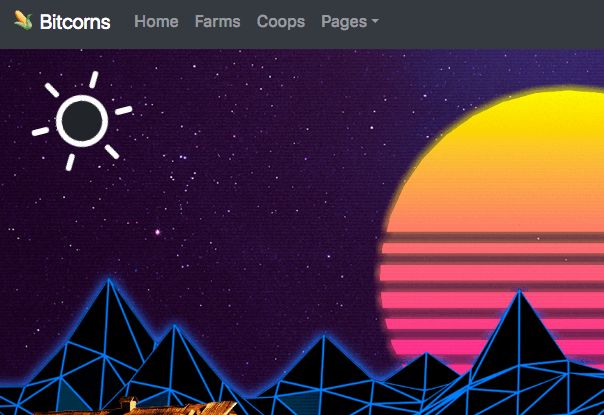
Task: Go to the Home page
Action: 156,22
